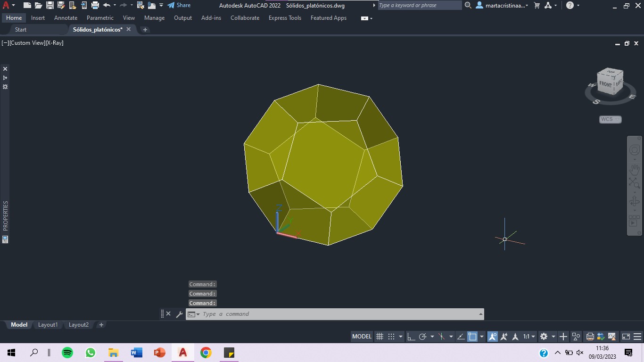Screen dimensions: 644x362
Task: Open the WCS coordinate system dropdown
Action: pos(611,119)
